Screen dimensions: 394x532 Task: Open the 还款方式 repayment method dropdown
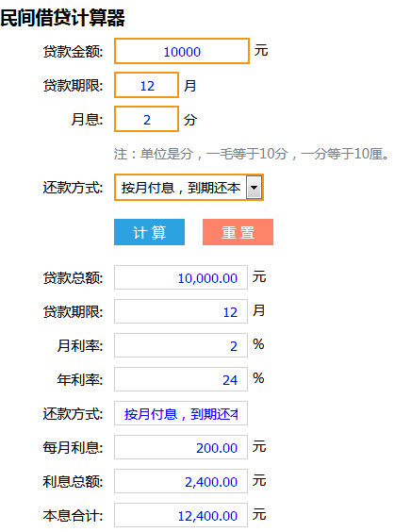(189, 188)
